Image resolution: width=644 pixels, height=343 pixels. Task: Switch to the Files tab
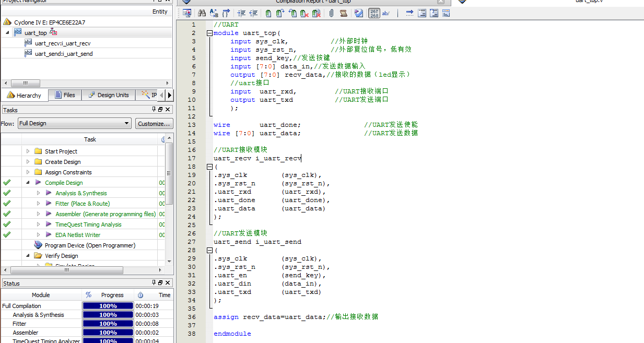64,95
